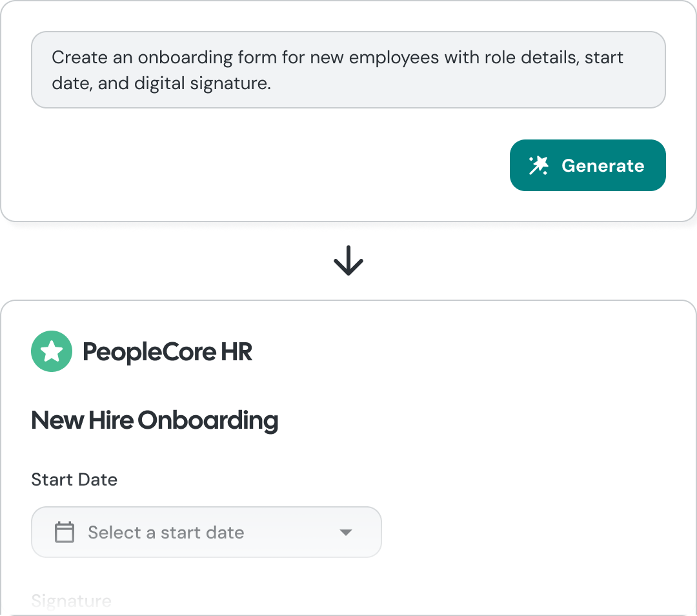Click the Start Date field label

coord(74,480)
